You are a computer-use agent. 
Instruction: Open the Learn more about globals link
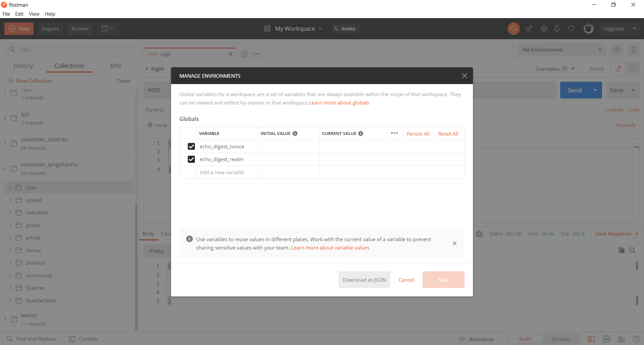(339, 103)
